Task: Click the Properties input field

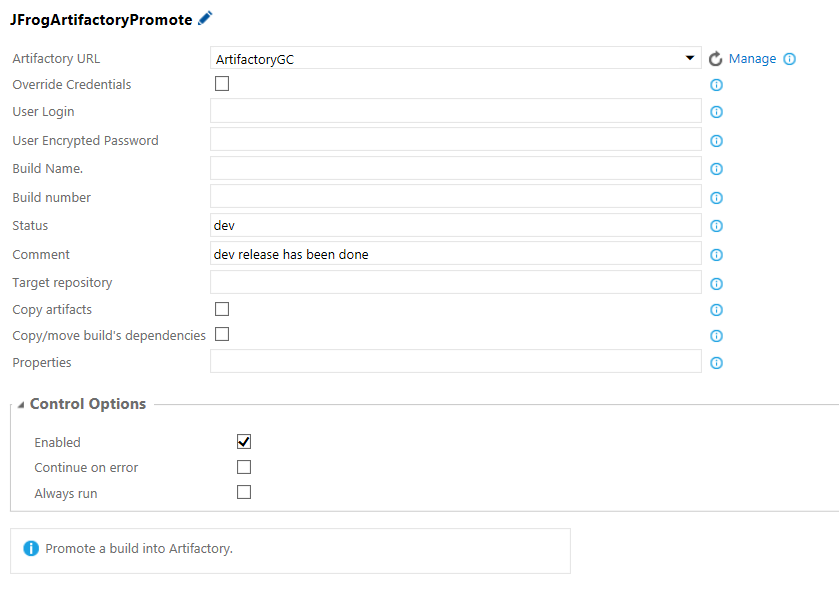Action: click(x=455, y=361)
